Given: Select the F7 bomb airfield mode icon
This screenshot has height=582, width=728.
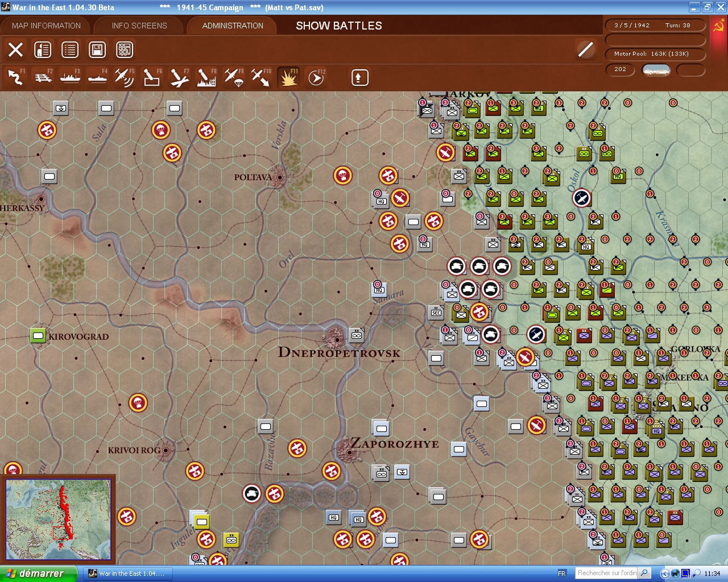Looking at the screenshot, I should (179, 77).
